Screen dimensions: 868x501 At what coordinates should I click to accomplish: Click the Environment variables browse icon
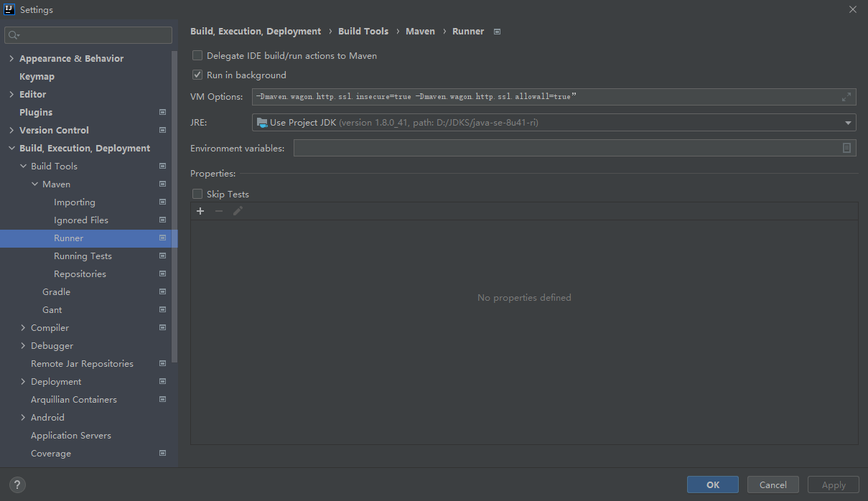pyautogui.click(x=847, y=147)
